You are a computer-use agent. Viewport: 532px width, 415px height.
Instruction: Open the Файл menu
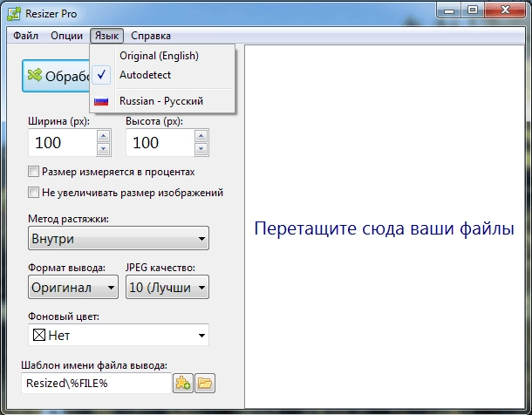pos(25,36)
